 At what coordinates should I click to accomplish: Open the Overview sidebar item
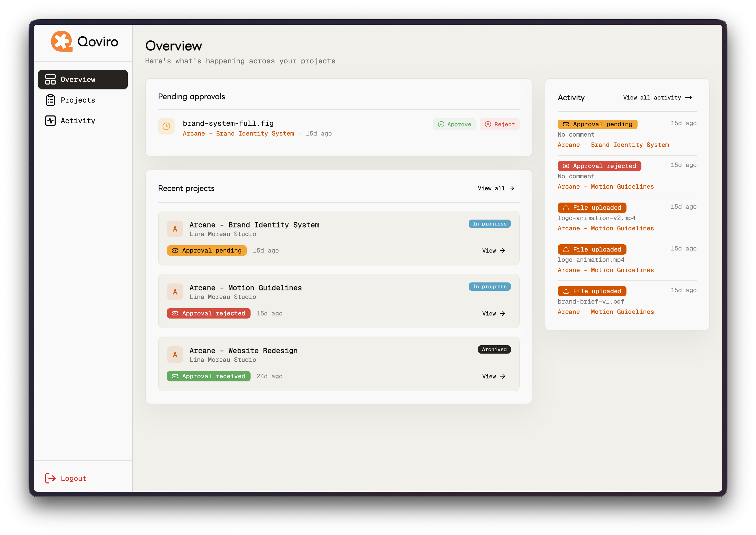tap(83, 79)
